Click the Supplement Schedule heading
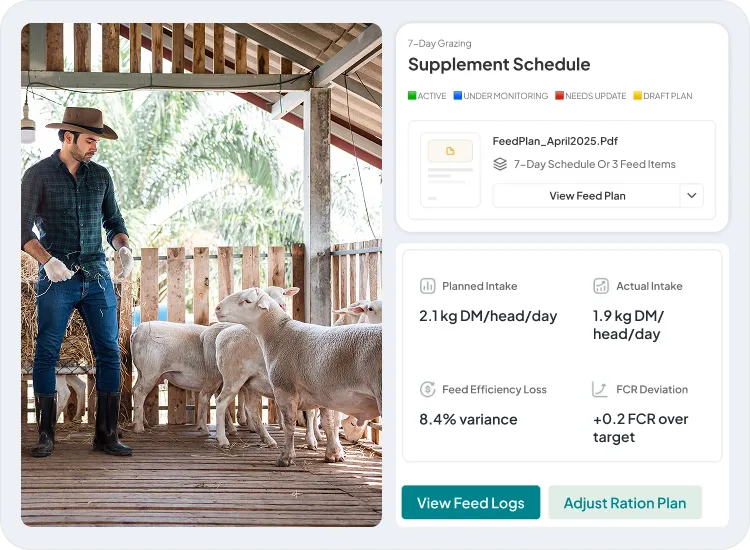This screenshot has width=750, height=550. [x=499, y=65]
